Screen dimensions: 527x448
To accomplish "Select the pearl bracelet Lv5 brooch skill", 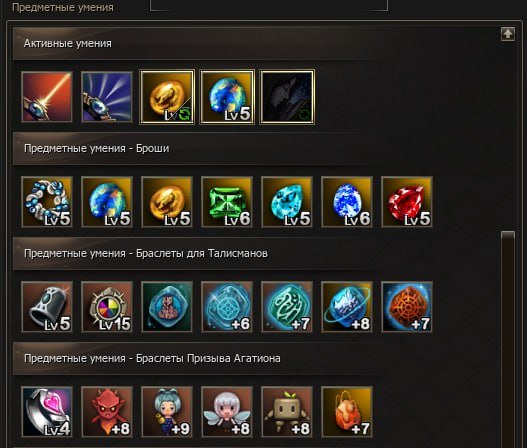I will (47, 202).
